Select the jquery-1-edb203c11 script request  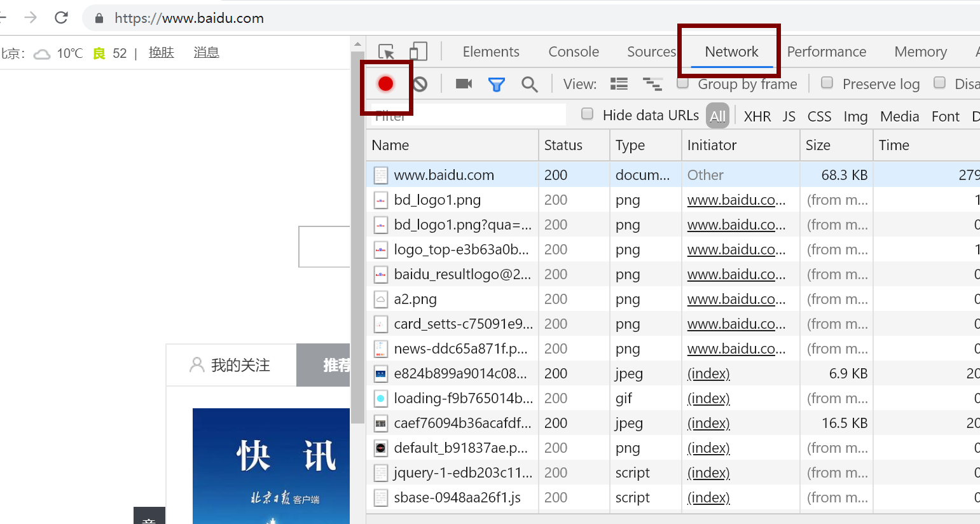pos(673,472)
